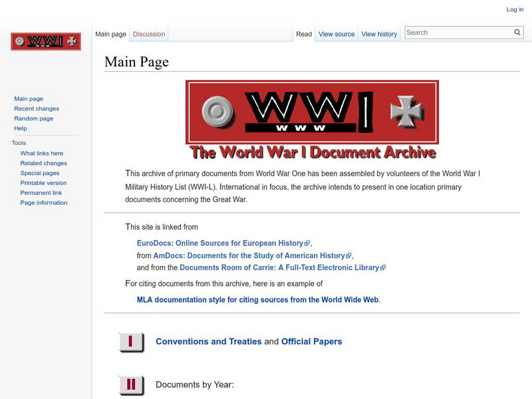Open the Main page tab
This screenshot has height=399, width=532.
tap(110, 34)
